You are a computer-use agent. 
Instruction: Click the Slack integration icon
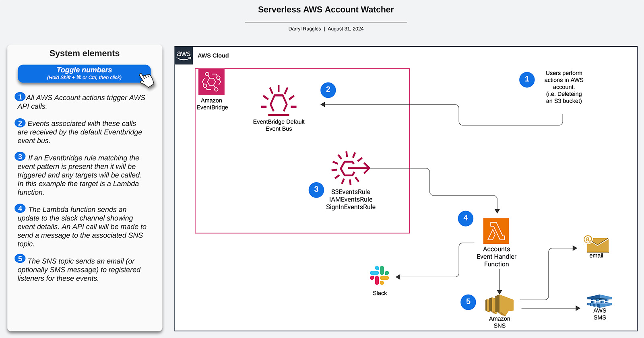tap(379, 276)
